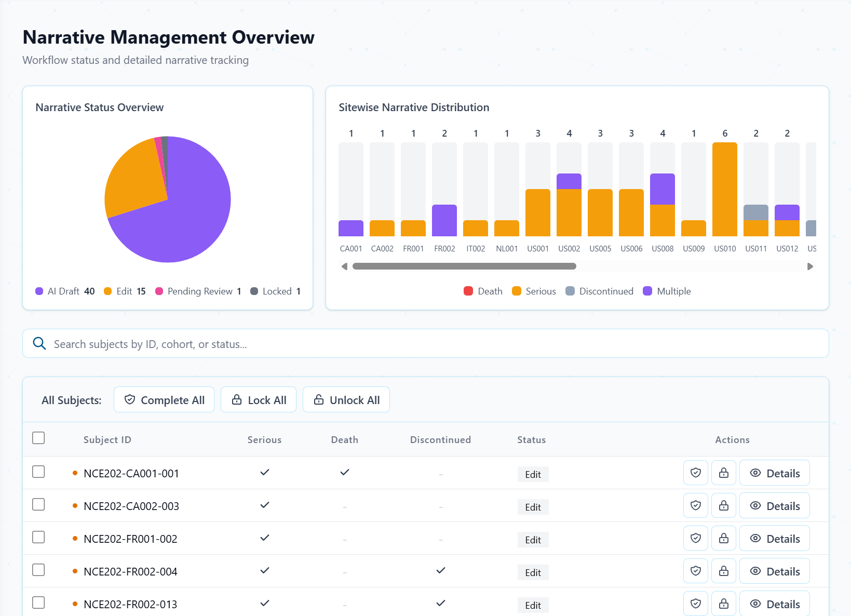The width and height of the screenshot is (851, 616).
Task: Click the Lock All button
Action: point(259,399)
